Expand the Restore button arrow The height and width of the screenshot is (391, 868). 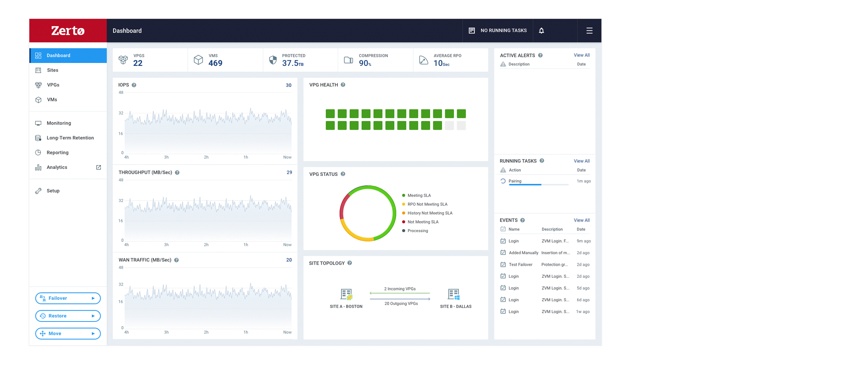click(93, 316)
